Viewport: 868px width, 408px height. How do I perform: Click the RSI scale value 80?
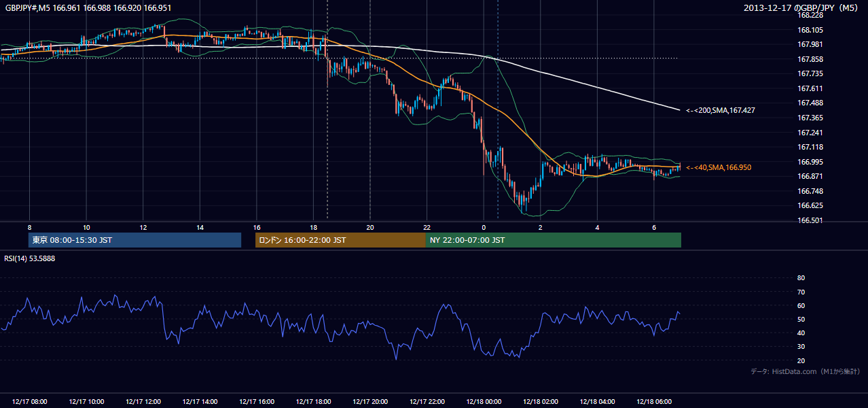pyautogui.click(x=801, y=278)
